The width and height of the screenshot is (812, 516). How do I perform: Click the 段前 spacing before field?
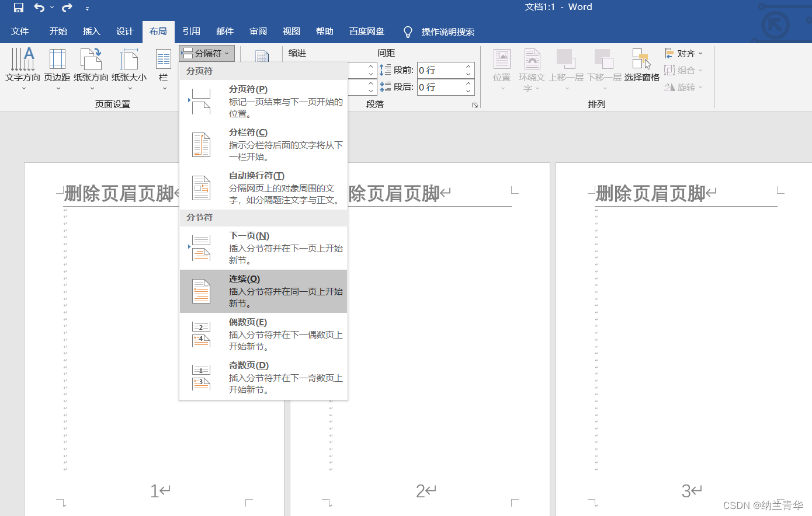440,70
